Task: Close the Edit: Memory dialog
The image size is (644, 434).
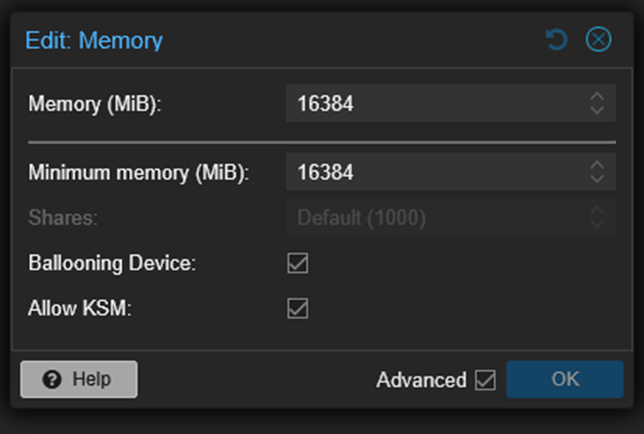Action: [x=598, y=40]
